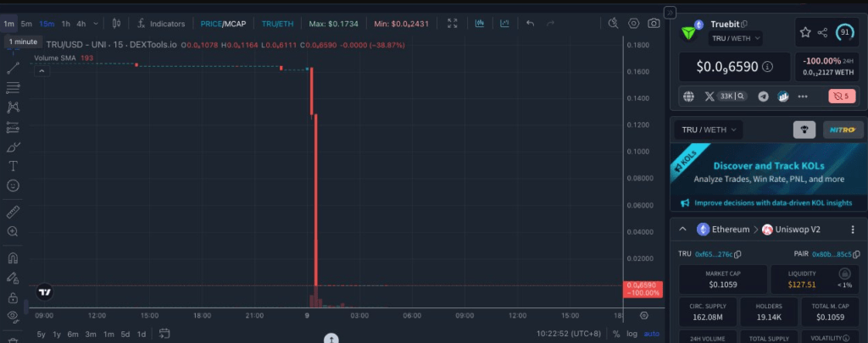
Task: Add Truebit to favorites star
Action: coord(805,33)
